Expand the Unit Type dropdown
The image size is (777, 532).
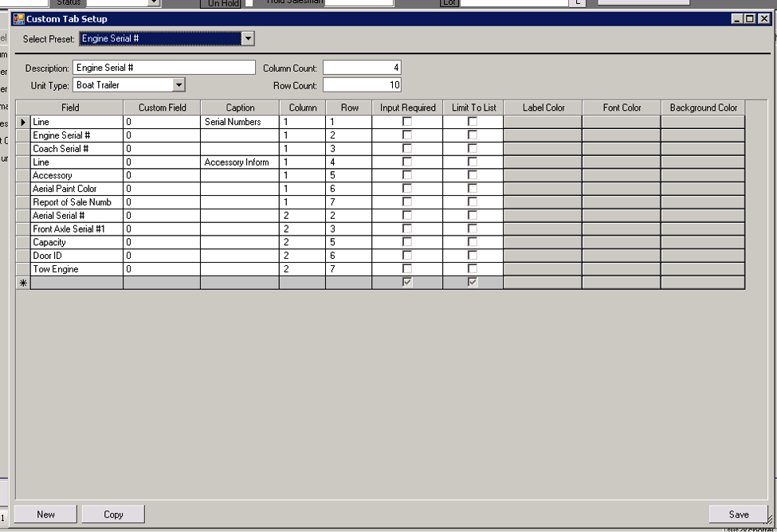[x=179, y=84]
